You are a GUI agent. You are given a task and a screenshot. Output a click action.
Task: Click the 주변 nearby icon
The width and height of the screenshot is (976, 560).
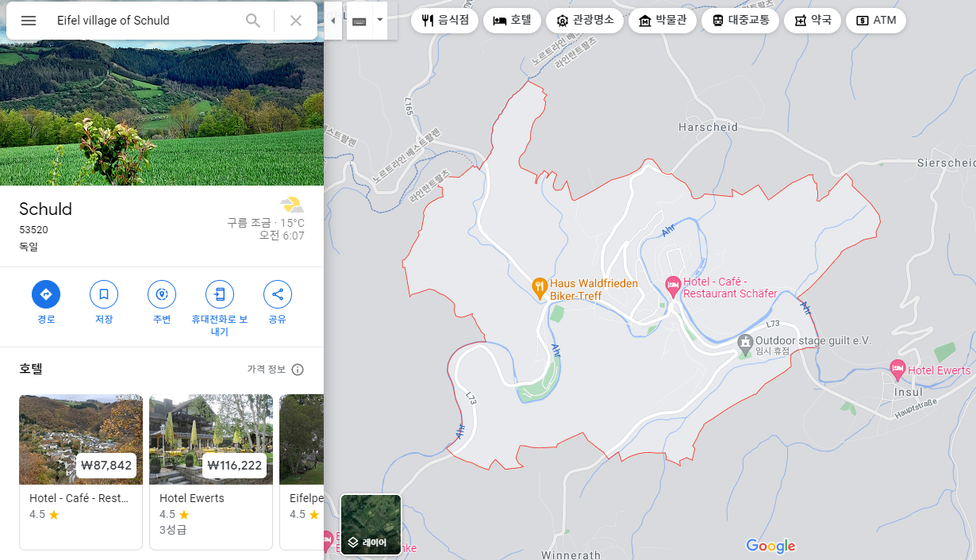162,294
